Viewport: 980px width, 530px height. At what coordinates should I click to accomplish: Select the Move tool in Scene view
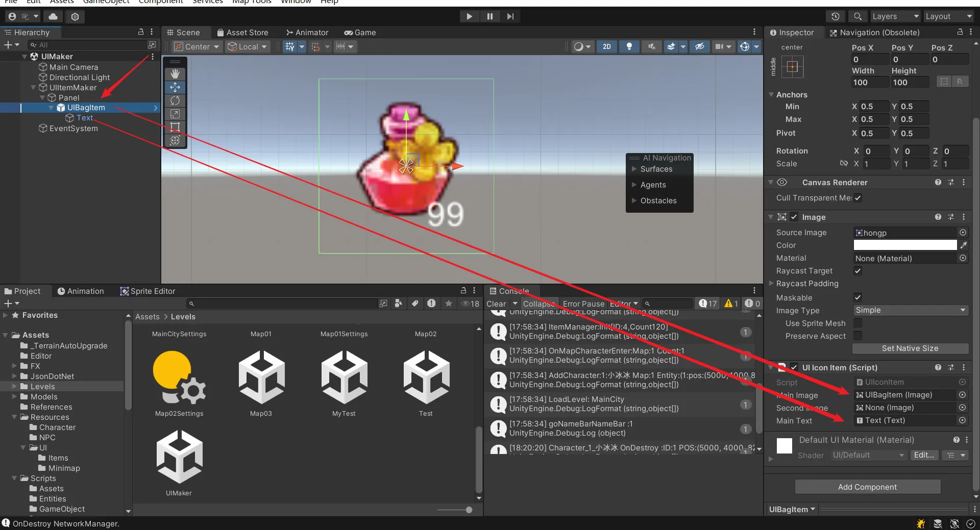(x=175, y=87)
